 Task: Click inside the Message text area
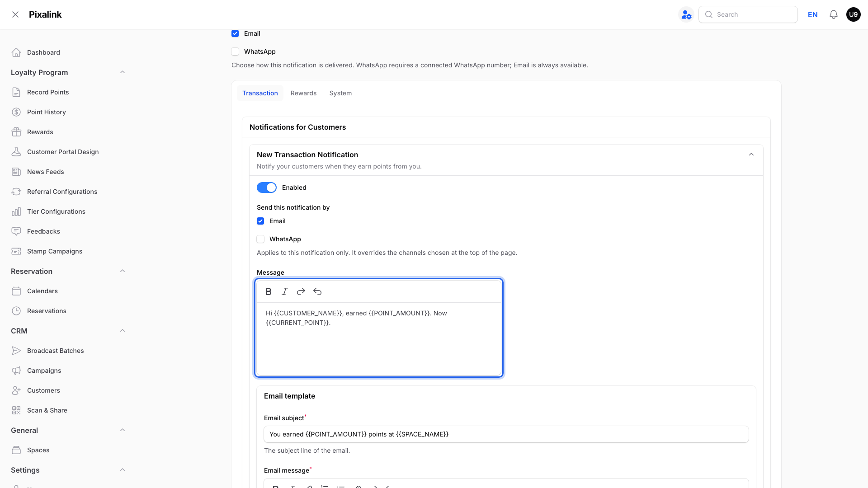pos(379,339)
